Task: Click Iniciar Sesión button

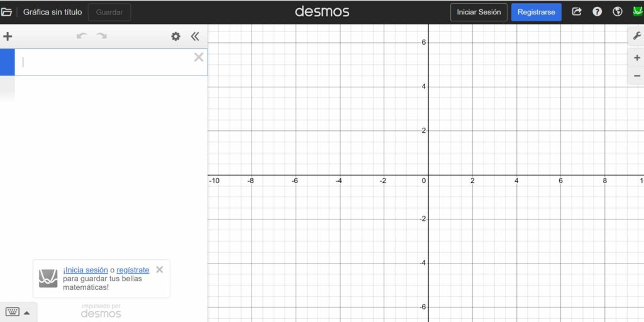Action: point(479,13)
